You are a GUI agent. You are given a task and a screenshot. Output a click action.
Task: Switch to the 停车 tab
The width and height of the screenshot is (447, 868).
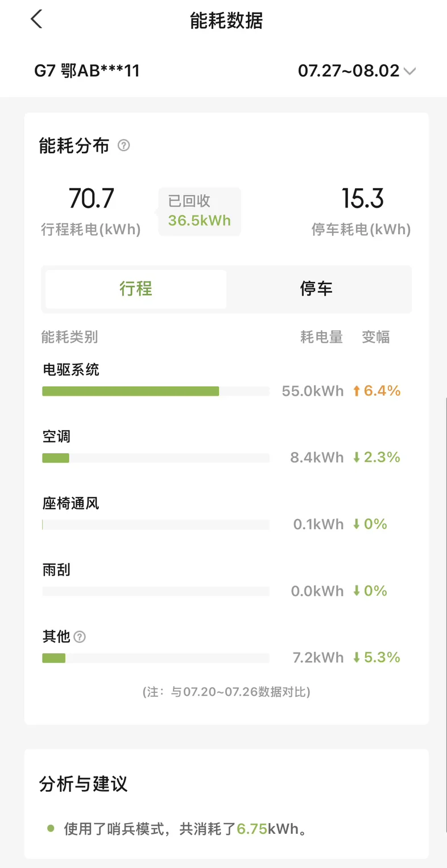[316, 289]
